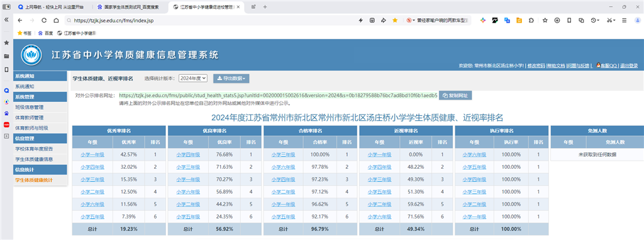The image size is (644, 240).
Task: Click the orange folder extension icon
Action: point(519,20)
